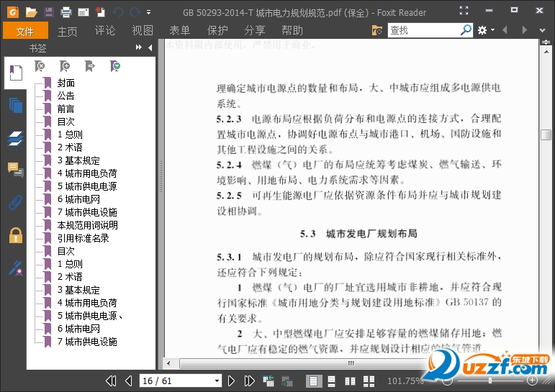Click the Open folder icon in quick toolbar
The height and width of the screenshot is (392, 555).
coord(31,13)
